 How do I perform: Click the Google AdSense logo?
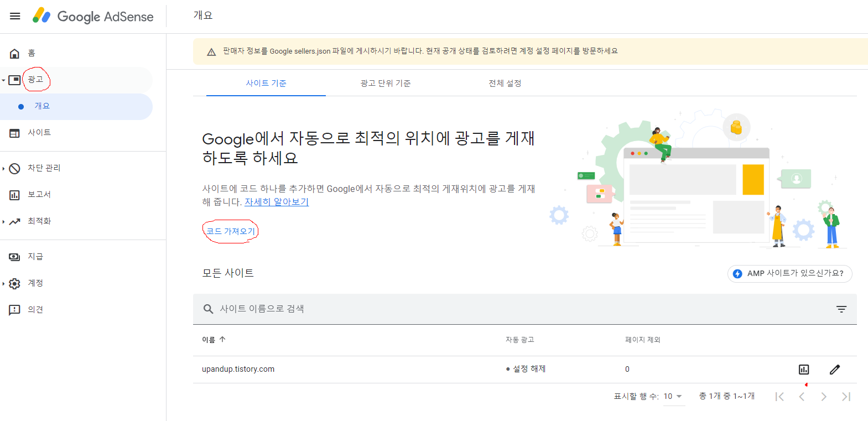tap(93, 16)
